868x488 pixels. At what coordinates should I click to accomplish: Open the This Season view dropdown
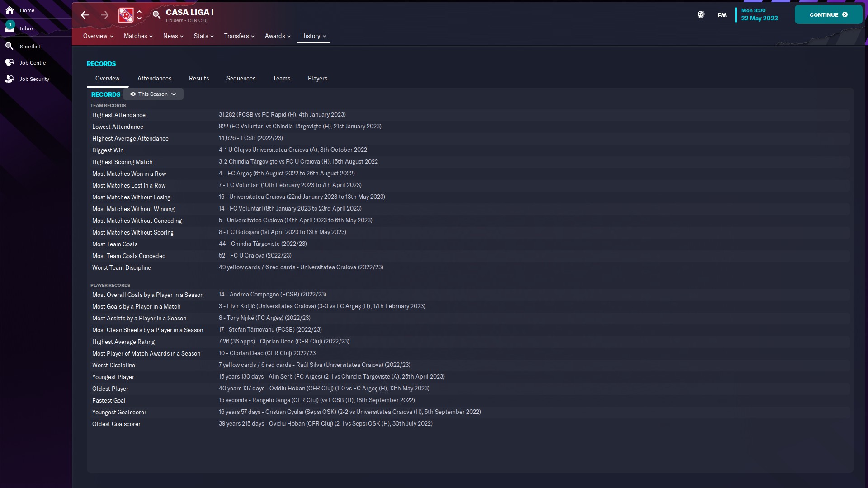pyautogui.click(x=153, y=94)
